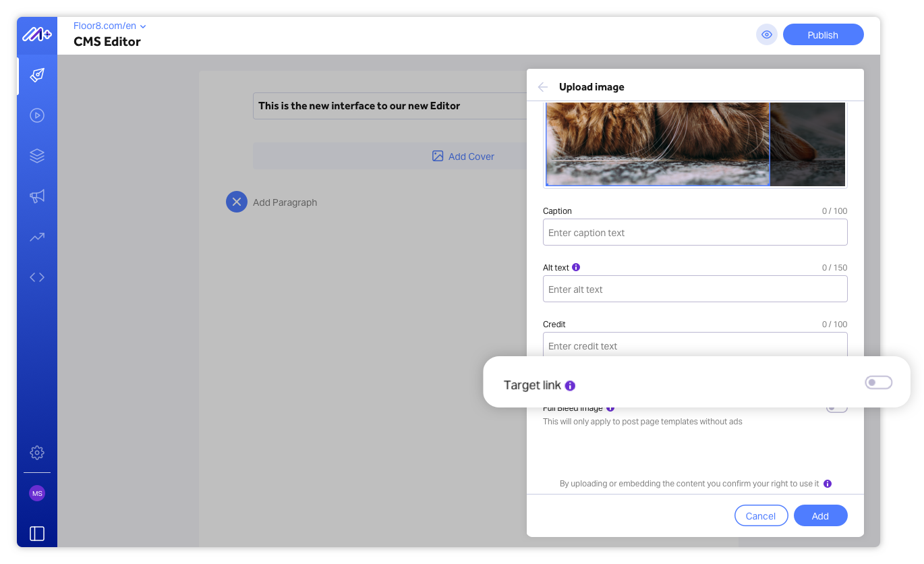Click the post page templates note text

point(643,422)
